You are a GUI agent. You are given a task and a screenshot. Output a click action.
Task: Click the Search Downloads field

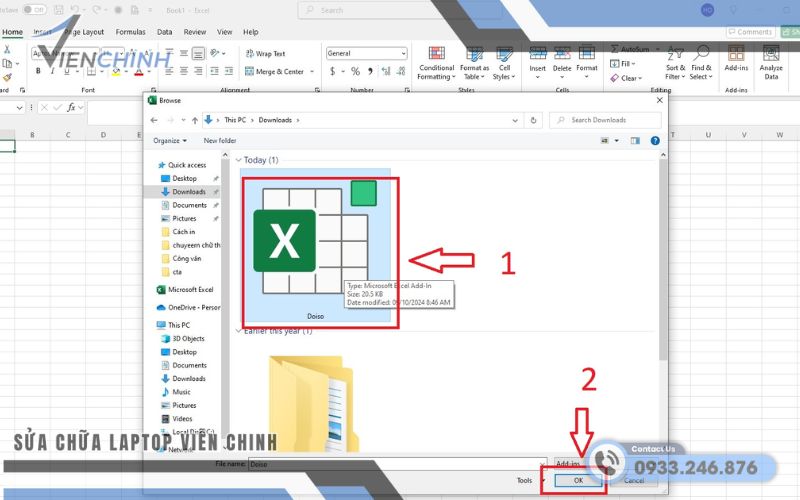click(606, 120)
